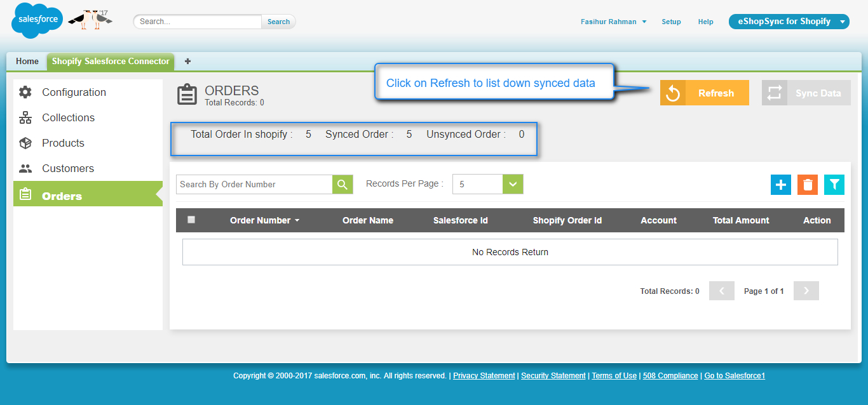Click the Order Name column header
Image resolution: width=868 pixels, height=405 pixels.
[368, 220]
